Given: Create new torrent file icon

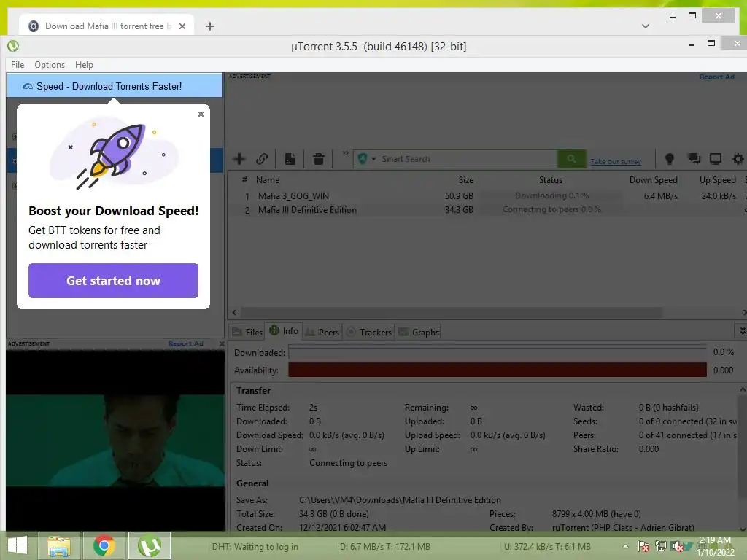Looking at the screenshot, I should pyautogui.click(x=290, y=159).
